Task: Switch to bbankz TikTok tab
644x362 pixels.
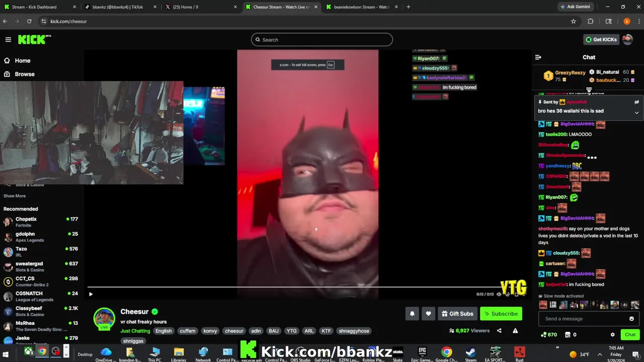Action: tap(121, 7)
